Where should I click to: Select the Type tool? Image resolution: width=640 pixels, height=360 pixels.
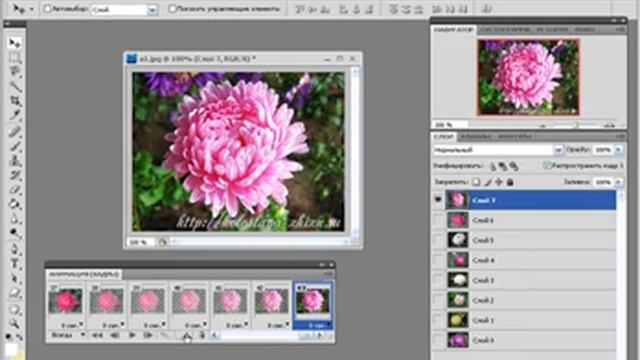[x=15, y=264]
